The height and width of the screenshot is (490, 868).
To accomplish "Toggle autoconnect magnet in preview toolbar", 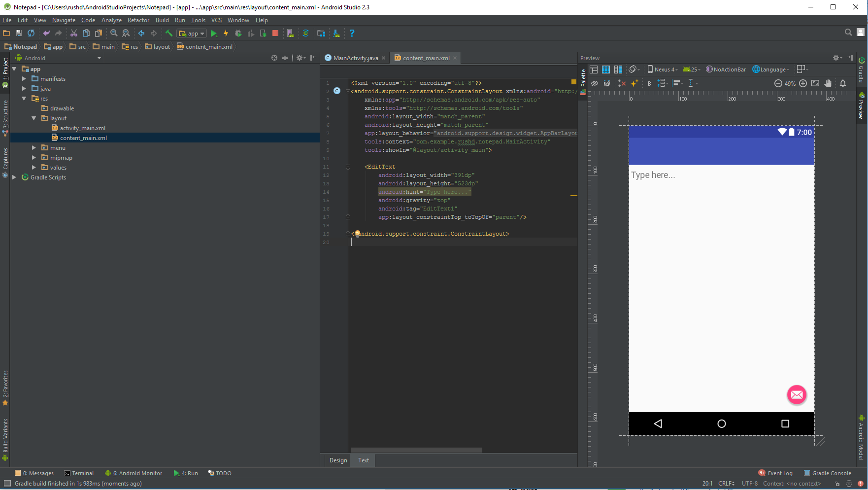I will pos(607,83).
